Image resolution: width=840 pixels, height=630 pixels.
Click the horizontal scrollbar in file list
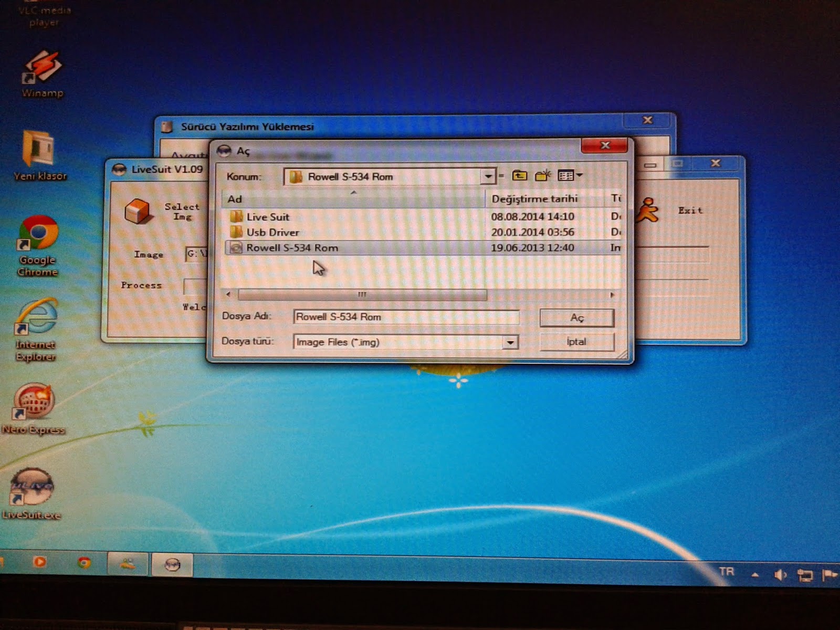click(362, 295)
